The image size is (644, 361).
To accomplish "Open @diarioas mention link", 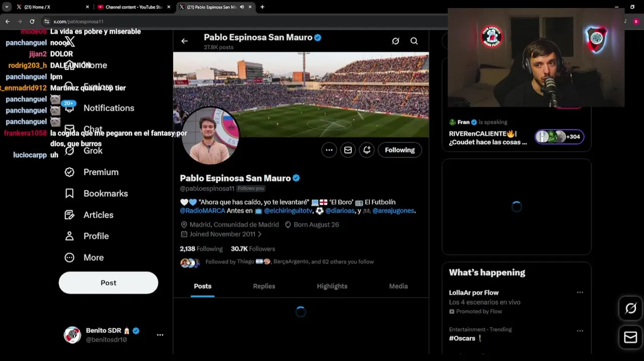I will coord(340,211).
